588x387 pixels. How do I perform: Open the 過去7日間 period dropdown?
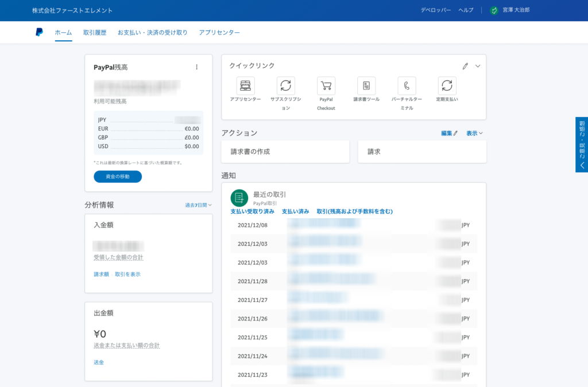pos(198,205)
